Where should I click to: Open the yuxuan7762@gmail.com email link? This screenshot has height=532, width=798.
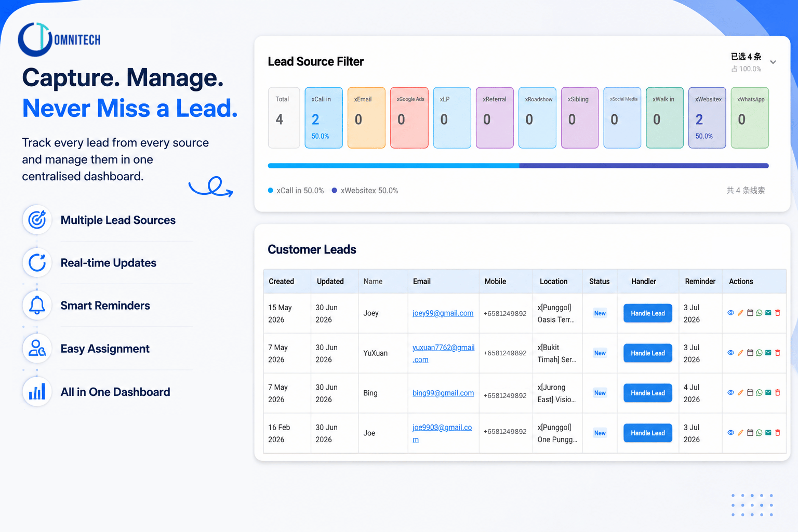click(443, 353)
